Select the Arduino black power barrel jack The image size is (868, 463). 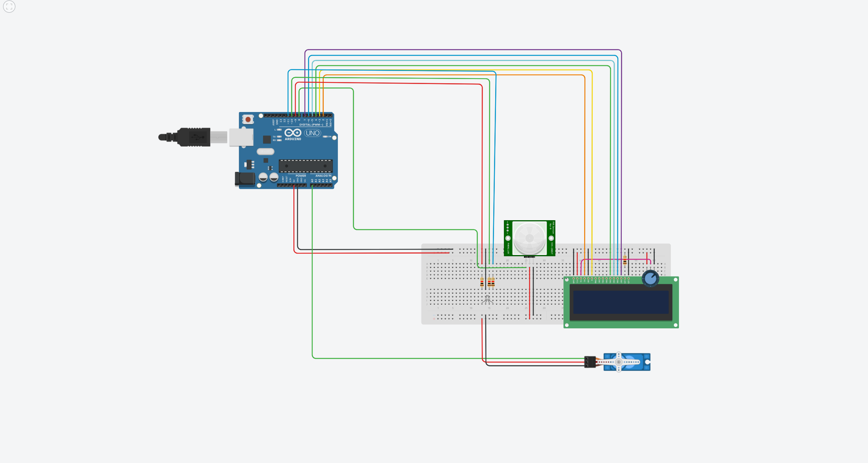[245, 179]
